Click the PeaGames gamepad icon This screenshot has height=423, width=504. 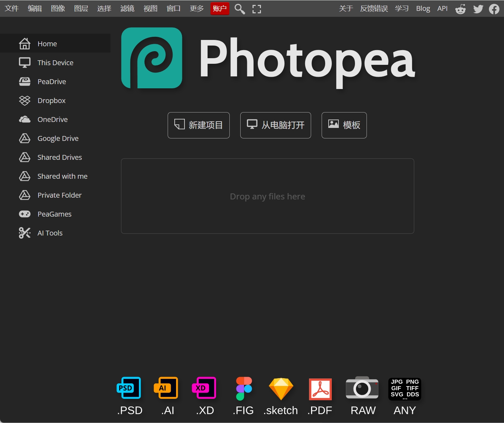tap(25, 214)
